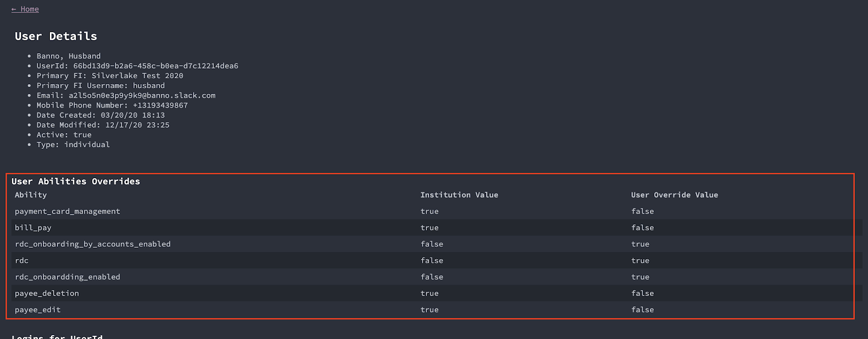This screenshot has width=868, height=339.
Task: Select the Active: true line
Action: 64,135
